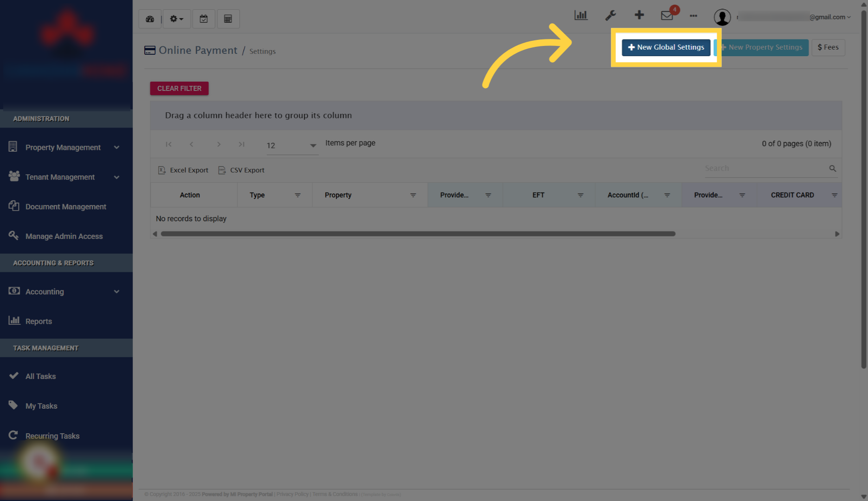The height and width of the screenshot is (501, 868).
Task: Click the sidebar Reports chart icon
Action: point(14,320)
